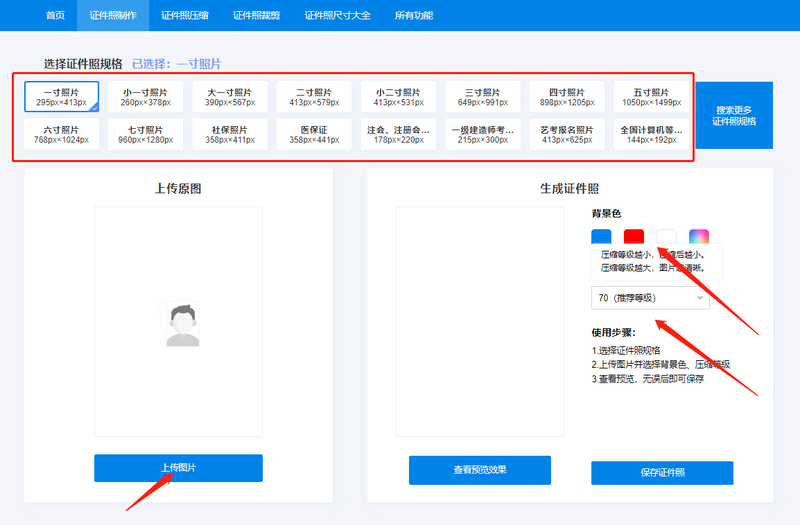This screenshot has height=525, width=800.
Task: Click the generated ID photo preview area
Action: click(480, 321)
